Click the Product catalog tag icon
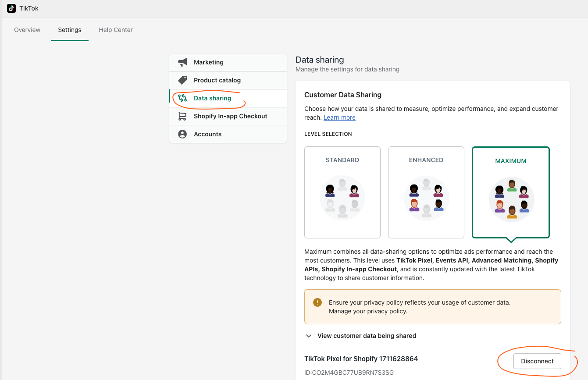This screenshot has width=588, height=380. click(x=182, y=80)
